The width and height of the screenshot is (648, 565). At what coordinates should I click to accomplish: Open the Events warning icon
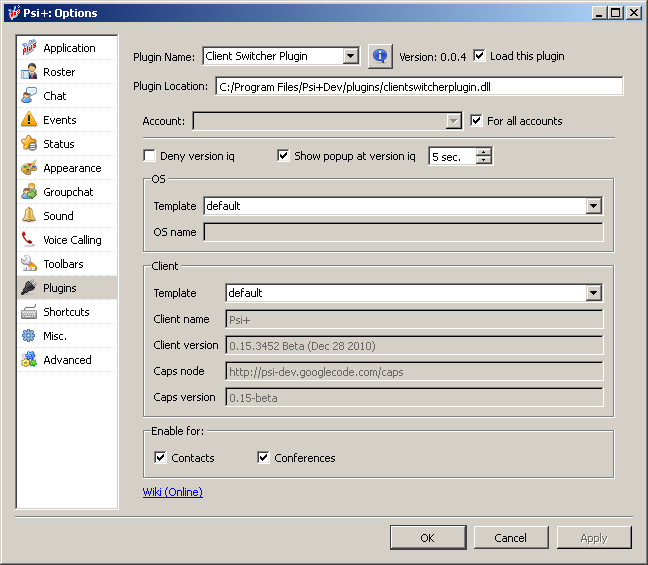29,120
